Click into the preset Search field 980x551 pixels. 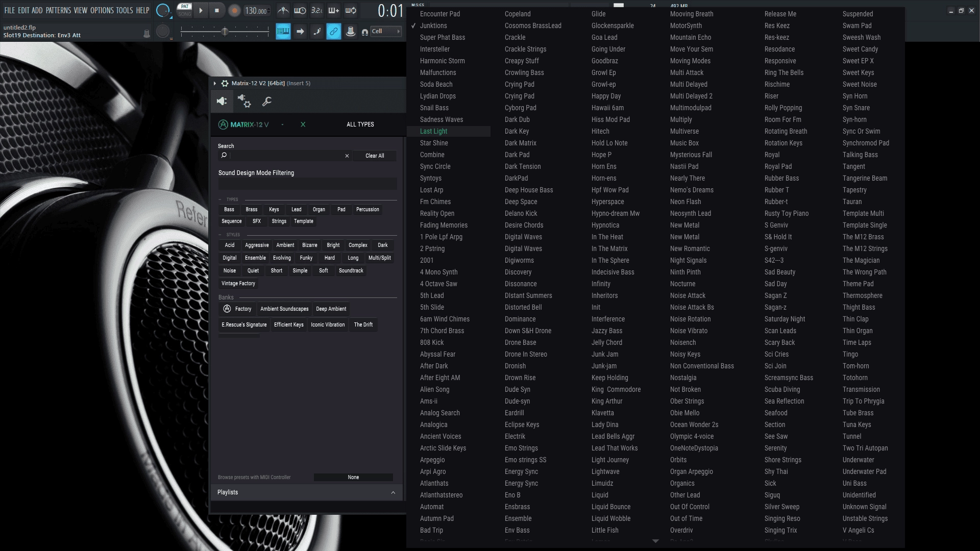pos(286,156)
